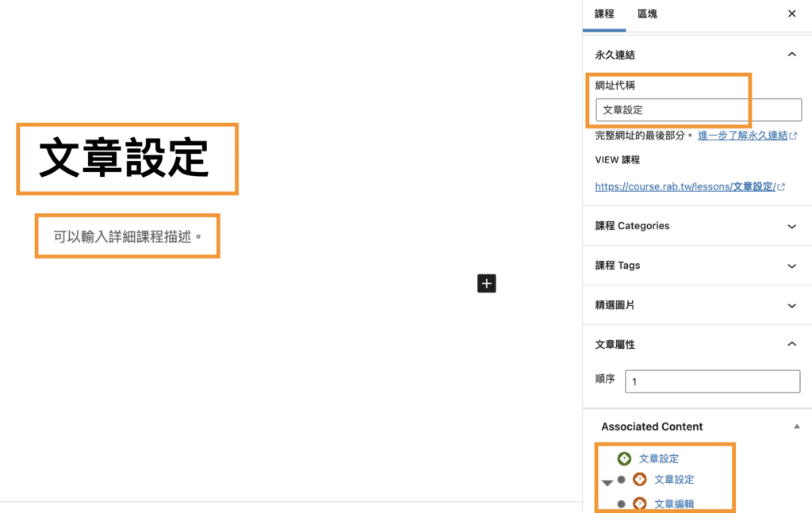This screenshot has width=812, height=513.
Task: Expand the 課程 Tags section
Action: (x=791, y=265)
